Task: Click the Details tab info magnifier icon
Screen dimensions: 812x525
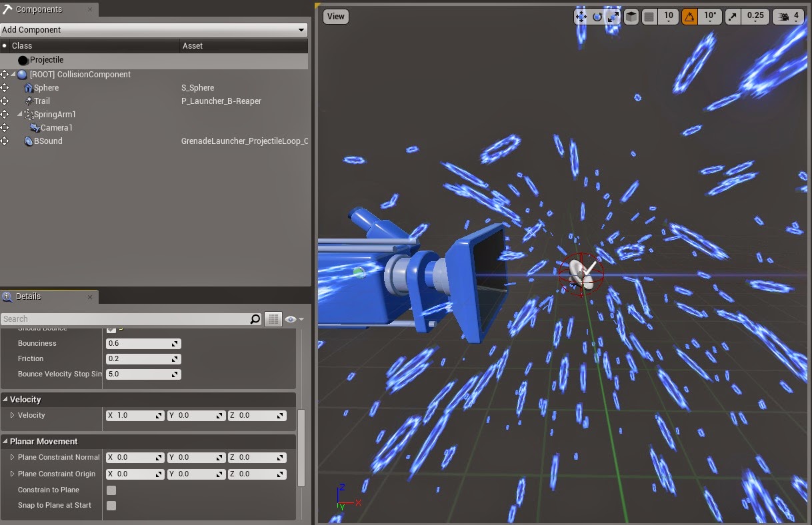Action: click(7, 296)
